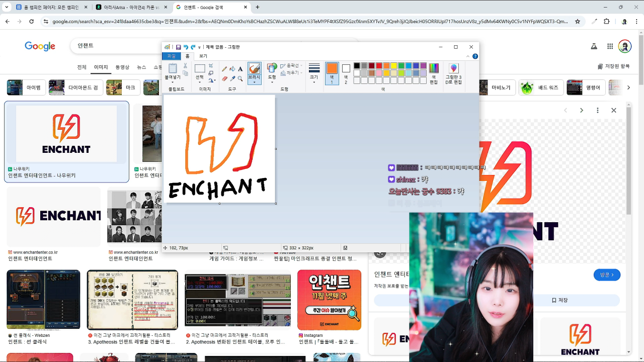This screenshot has height=362, width=644.
Task: Click the 방문 button in image preview
Action: (x=607, y=275)
